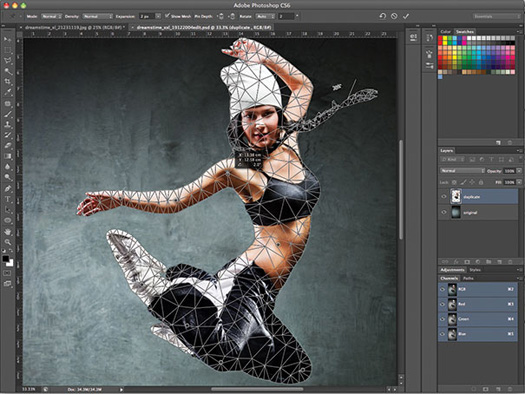Open the Layers panel flyout menu
The width and height of the screenshot is (525, 394).
coord(519,151)
